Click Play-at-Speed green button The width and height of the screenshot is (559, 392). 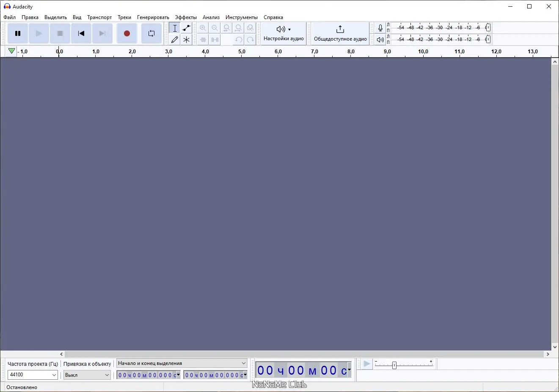tap(367, 364)
